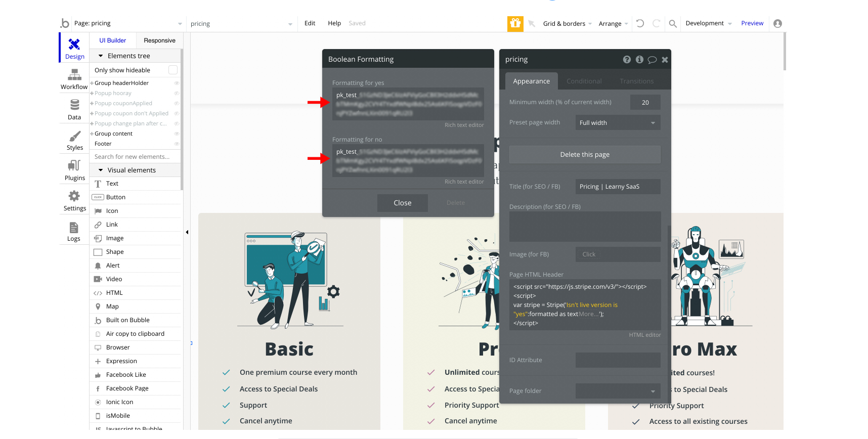Viewport: 868px width, 439px height.
Task: Open comments bubble in pricing panel
Action: coord(652,60)
